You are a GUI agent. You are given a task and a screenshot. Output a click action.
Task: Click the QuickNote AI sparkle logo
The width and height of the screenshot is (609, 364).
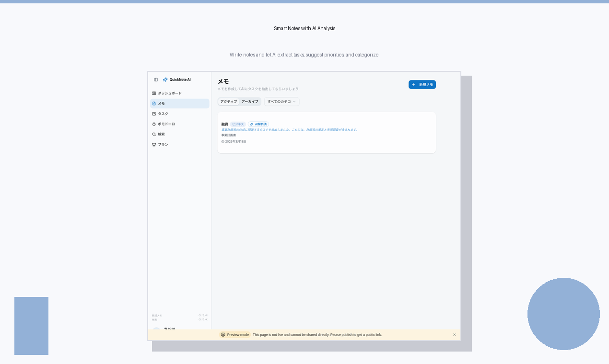165,80
